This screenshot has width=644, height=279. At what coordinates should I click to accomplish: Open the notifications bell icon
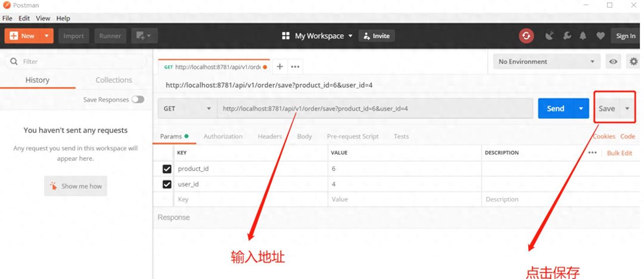pos(583,36)
